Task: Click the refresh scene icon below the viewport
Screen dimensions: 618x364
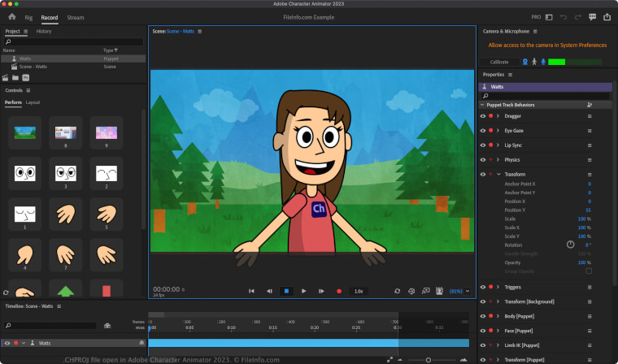Action: [x=398, y=291]
